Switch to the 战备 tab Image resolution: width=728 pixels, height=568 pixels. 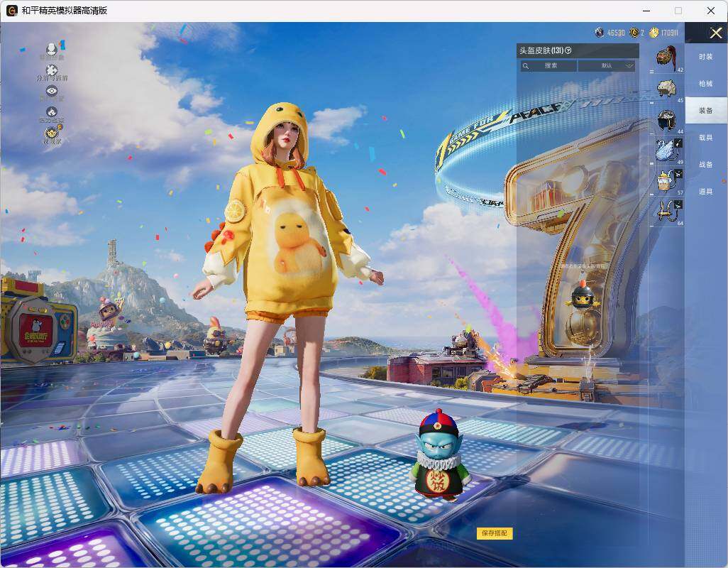click(x=706, y=165)
